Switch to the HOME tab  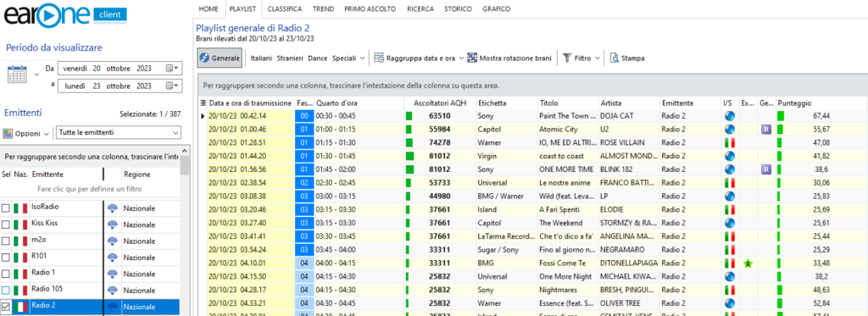coord(209,8)
